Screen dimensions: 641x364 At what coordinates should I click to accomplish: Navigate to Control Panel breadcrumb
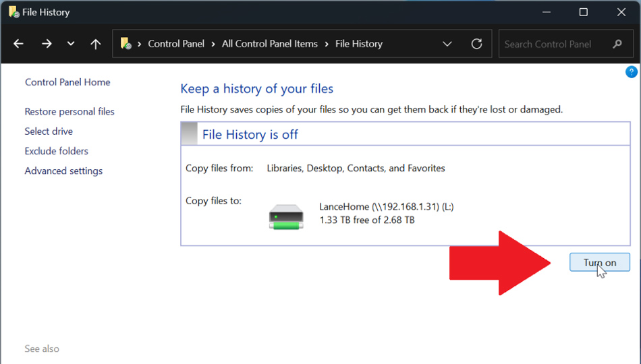(176, 44)
